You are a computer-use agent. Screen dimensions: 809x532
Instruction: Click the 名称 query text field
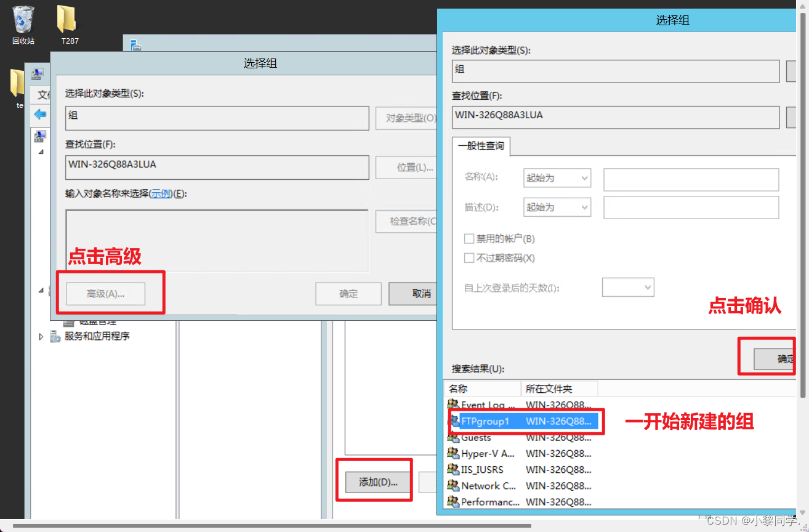tap(691, 179)
